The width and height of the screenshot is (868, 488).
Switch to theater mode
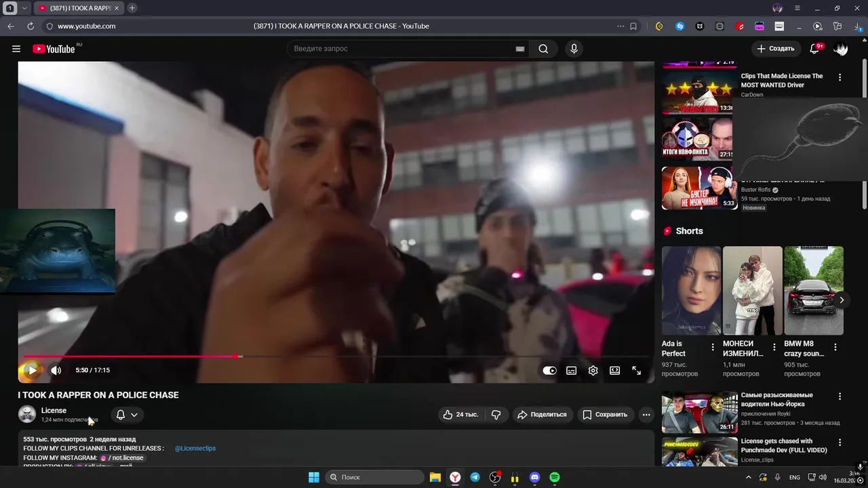(x=614, y=371)
